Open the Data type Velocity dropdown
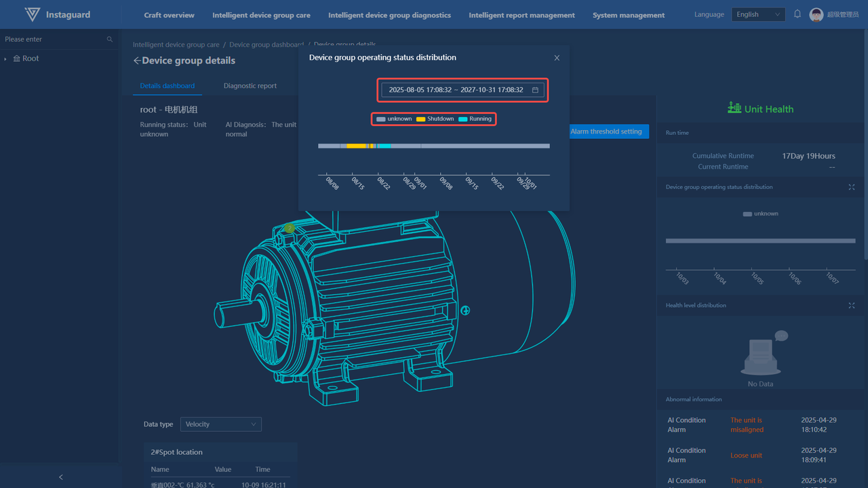 point(220,424)
